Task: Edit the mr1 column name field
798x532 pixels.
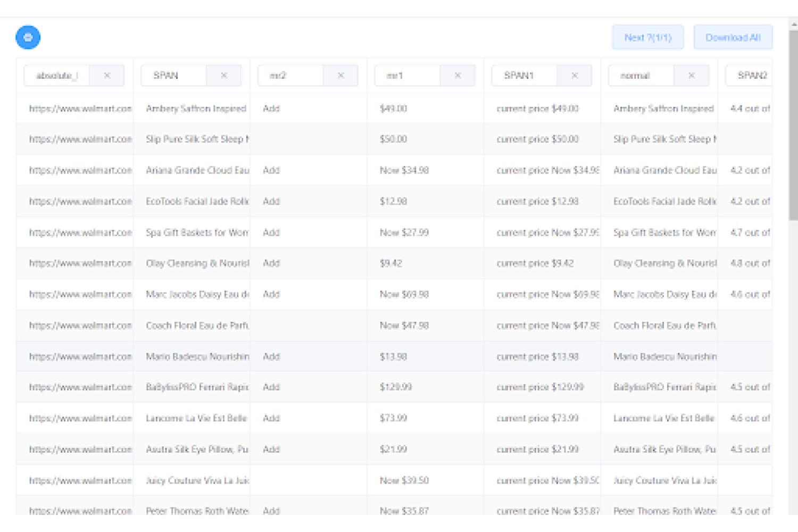Action: [408, 76]
